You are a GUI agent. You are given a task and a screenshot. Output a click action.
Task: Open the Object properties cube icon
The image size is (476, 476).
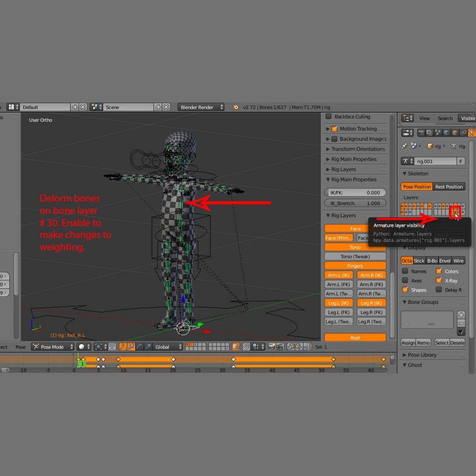coord(455,133)
